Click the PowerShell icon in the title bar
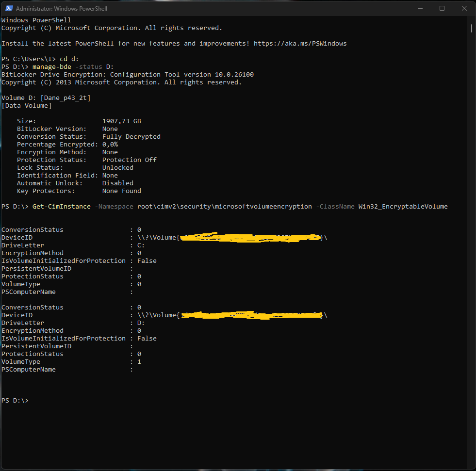 [x=8, y=9]
